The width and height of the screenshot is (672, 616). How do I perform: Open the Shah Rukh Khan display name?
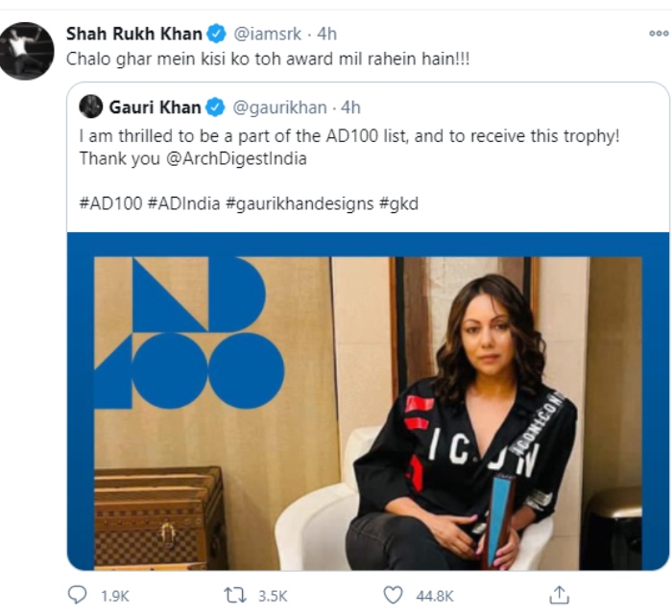point(133,34)
